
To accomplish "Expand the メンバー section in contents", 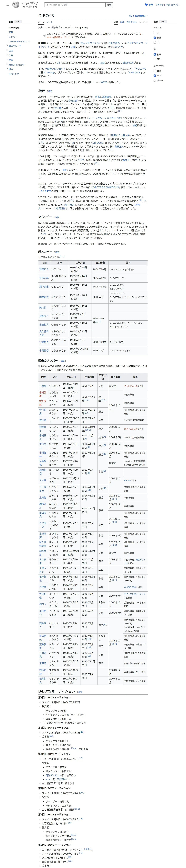I will pos(7,37).
